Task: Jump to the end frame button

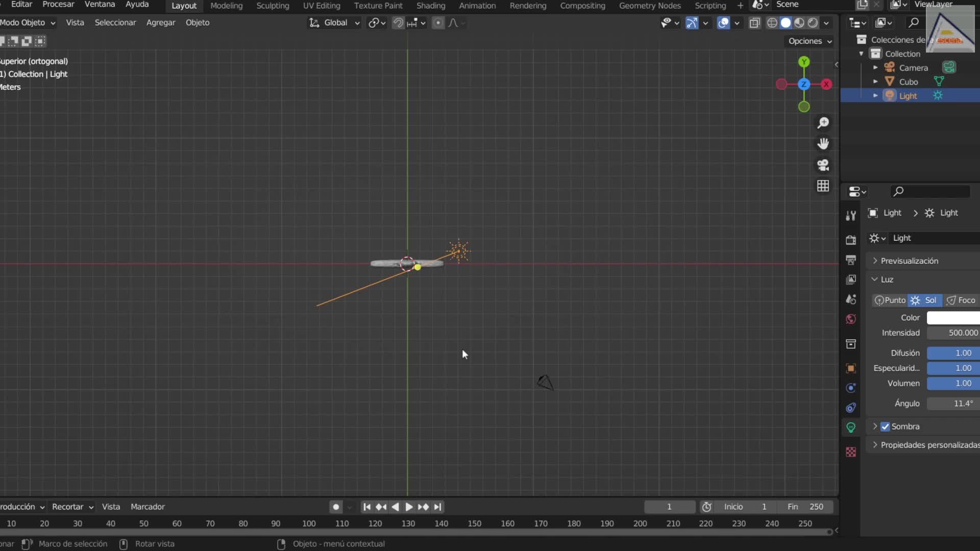Action: [x=437, y=507]
